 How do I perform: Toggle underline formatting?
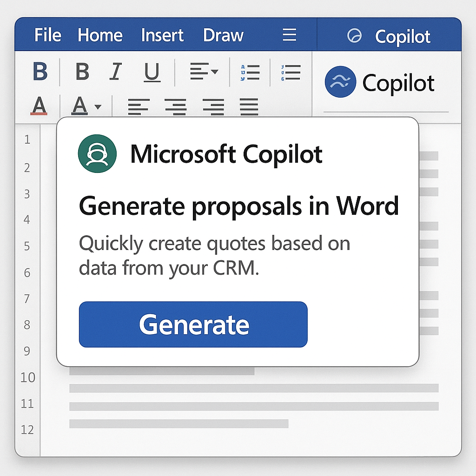click(152, 72)
